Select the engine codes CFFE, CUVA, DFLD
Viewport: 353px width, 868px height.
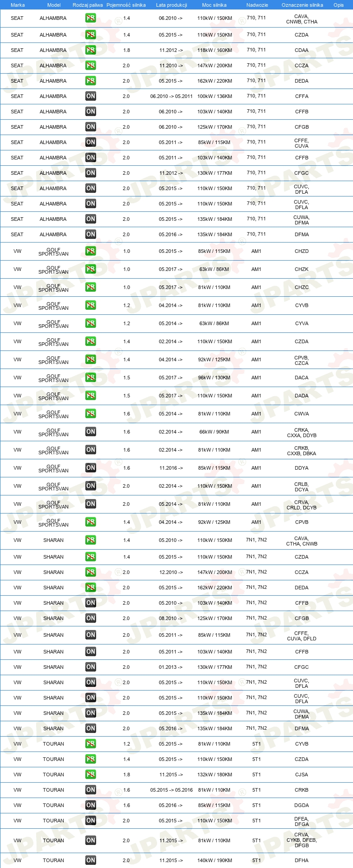[302, 636]
